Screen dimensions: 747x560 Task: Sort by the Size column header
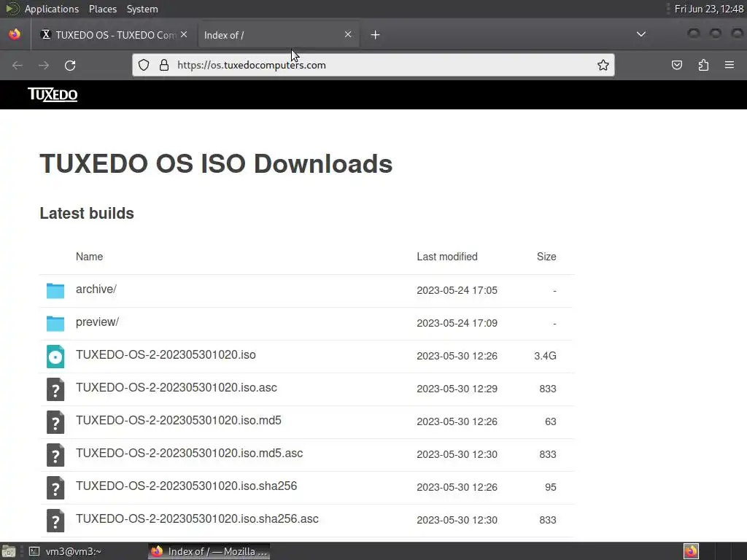546,257
